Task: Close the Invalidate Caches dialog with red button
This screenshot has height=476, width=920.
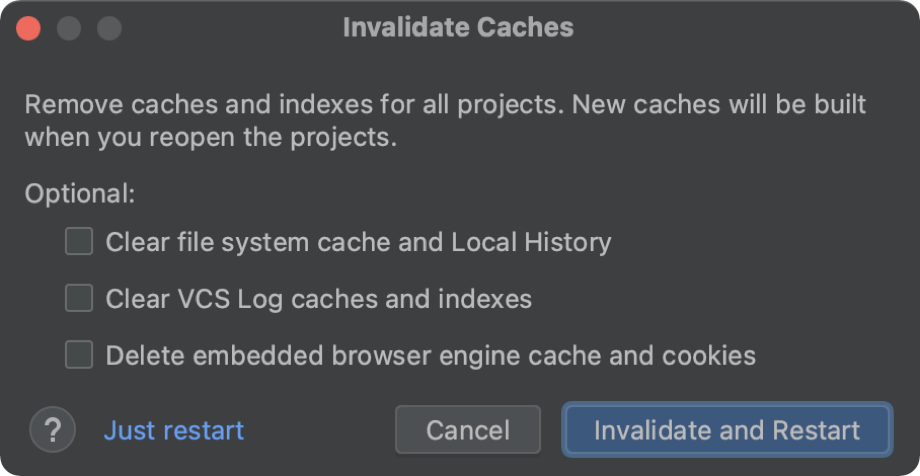Action: [x=28, y=28]
